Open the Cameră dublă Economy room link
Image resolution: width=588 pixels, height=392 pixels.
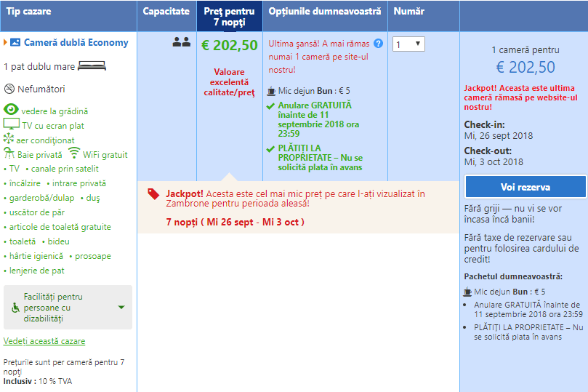point(76,43)
